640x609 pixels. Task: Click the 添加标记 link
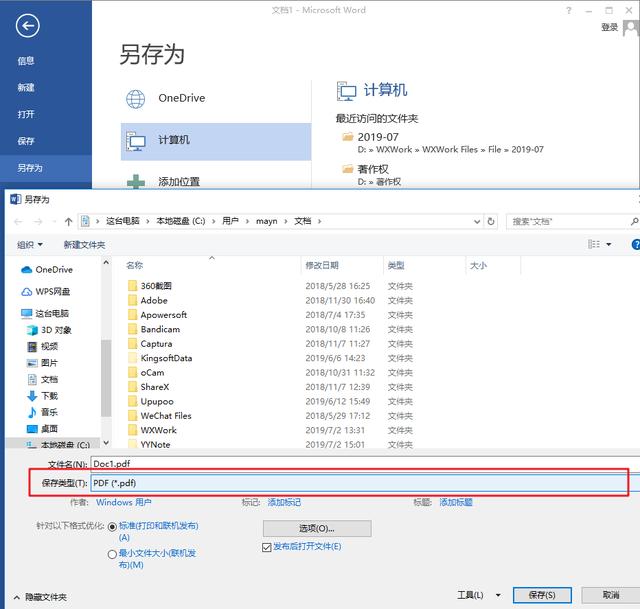(284, 502)
